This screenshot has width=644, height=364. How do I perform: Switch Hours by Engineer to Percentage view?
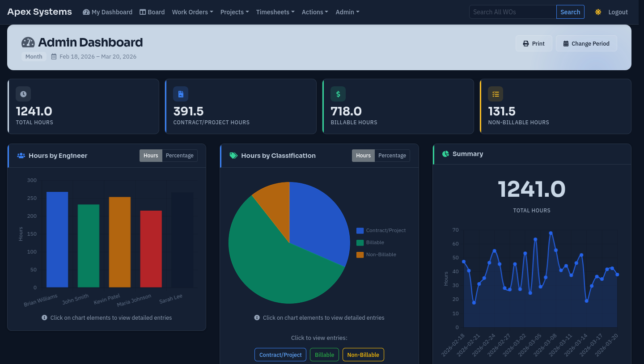179,155
